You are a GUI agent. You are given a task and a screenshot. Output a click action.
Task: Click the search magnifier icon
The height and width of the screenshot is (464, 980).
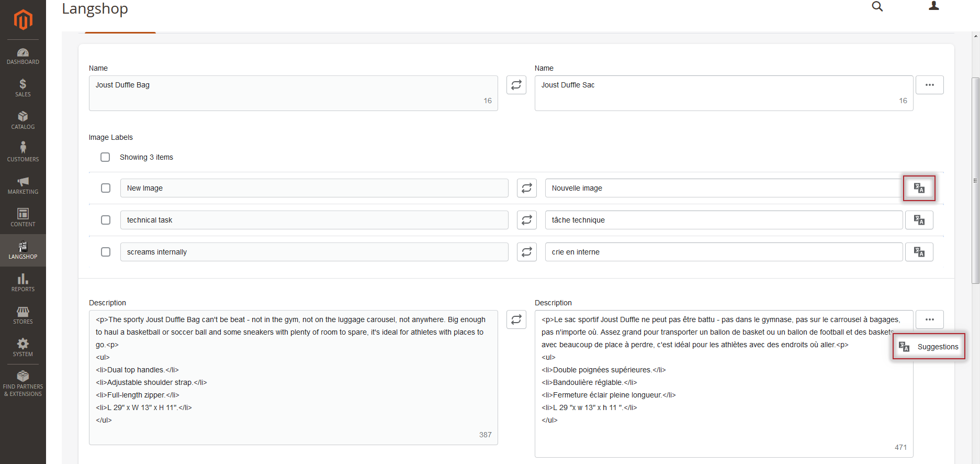877,6
